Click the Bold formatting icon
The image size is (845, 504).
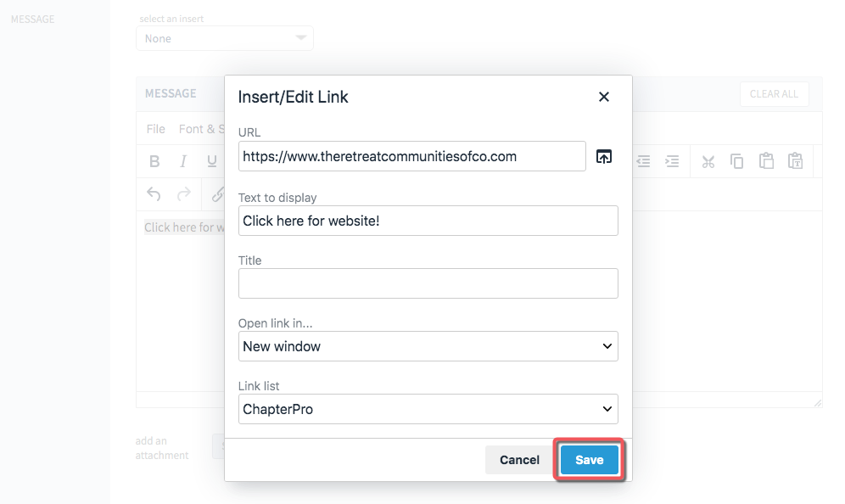(154, 161)
